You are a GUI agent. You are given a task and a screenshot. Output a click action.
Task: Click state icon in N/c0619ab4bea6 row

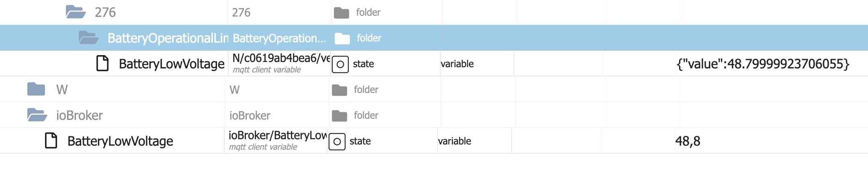[x=340, y=64]
